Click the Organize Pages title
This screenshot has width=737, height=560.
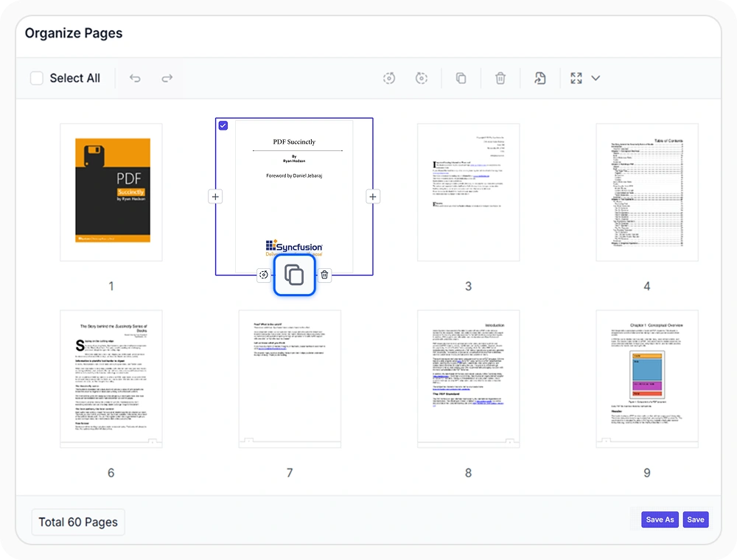pyautogui.click(x=74, y=33)
